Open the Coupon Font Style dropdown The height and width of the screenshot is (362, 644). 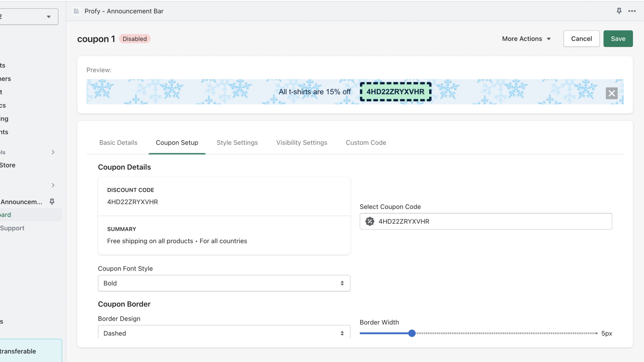(224, 283)
